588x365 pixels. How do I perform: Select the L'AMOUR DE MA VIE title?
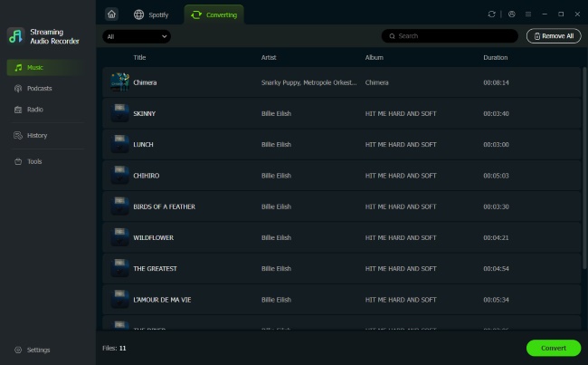click(162, 300)
